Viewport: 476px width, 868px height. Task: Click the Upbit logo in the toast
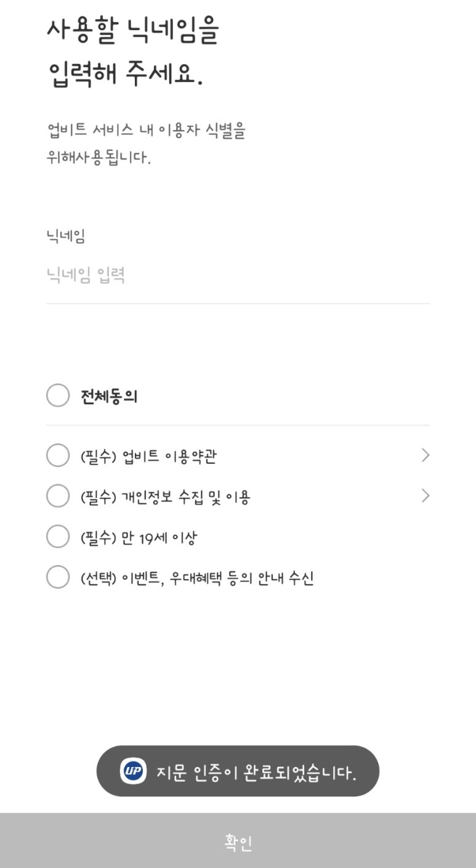(x=133, y=771)
